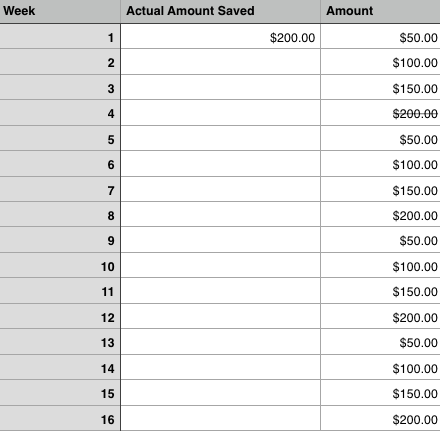Select Amount cell for week 3
The height and width of the screenshot is (431, 440).
pos(380,87)
